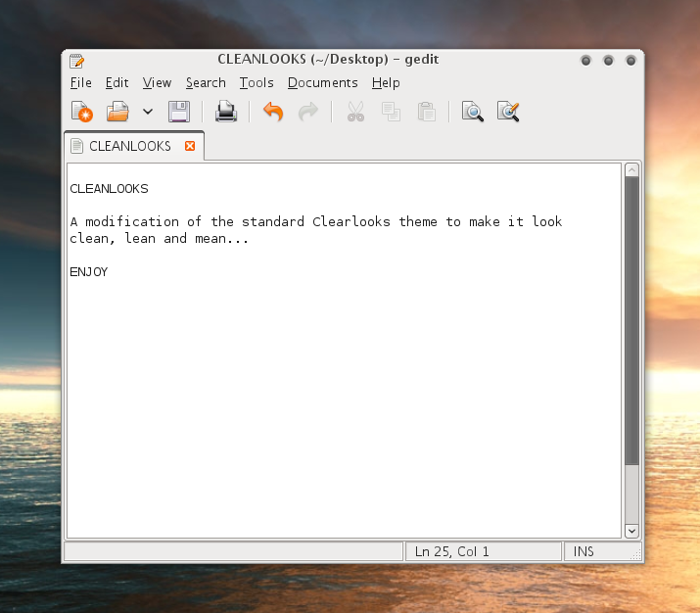Open the Search menu
The height and width of the screenshot is (613, 700).
point(206,82)
